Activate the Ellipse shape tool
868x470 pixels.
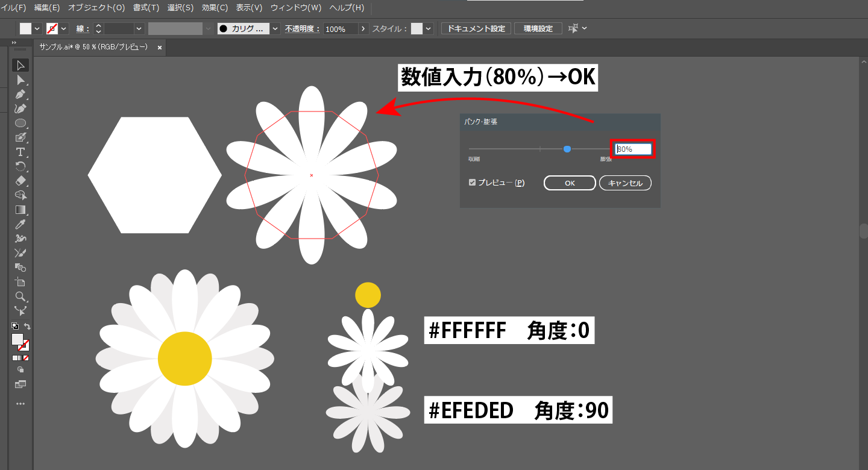click(x=20, y=123)
